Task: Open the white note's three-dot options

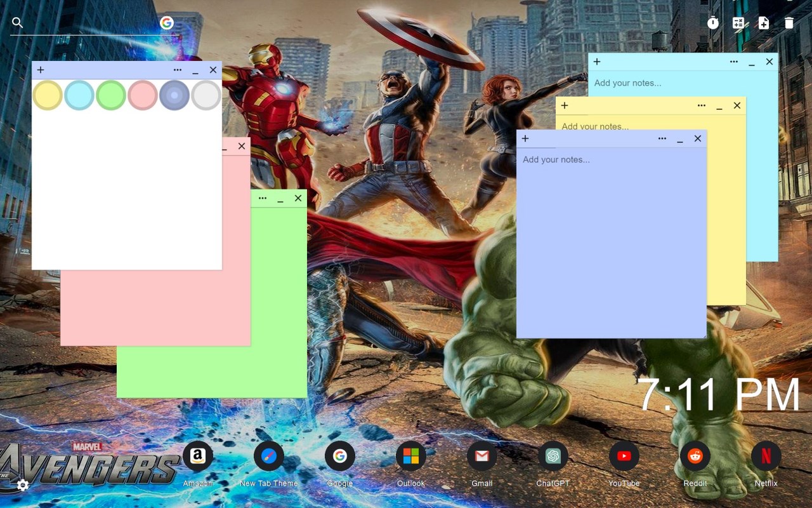Action: coord(178,70)
